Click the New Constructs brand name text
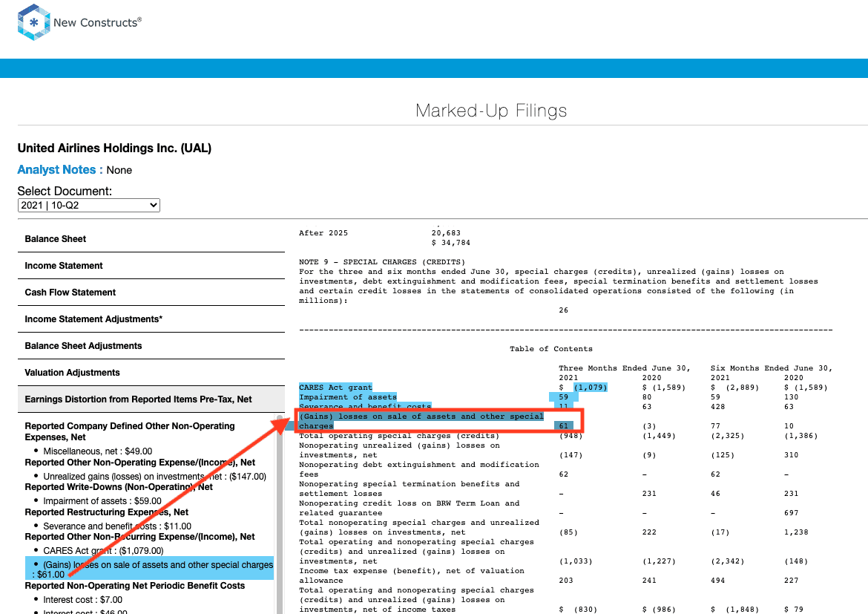 [97, 23]
